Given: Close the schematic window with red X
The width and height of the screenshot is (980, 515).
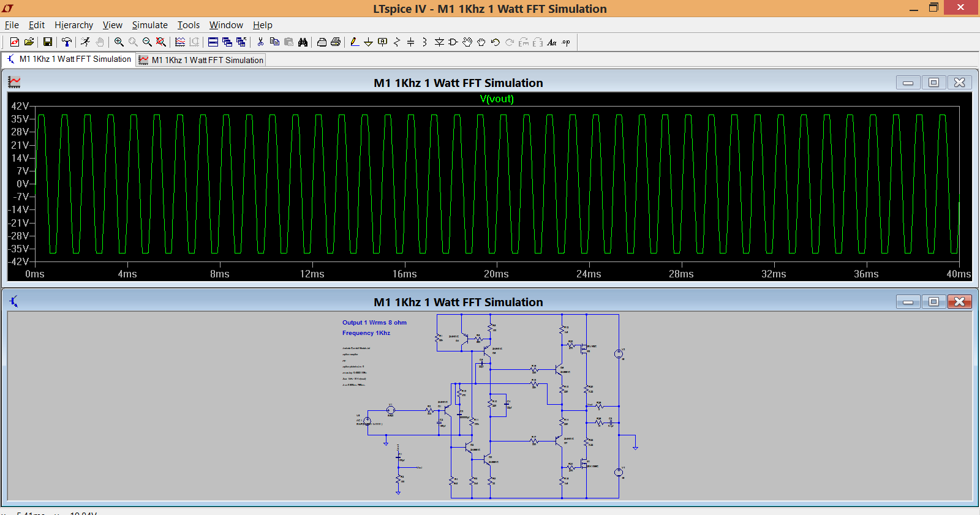Looking at the screenshot, I should (x=959, y=301).
